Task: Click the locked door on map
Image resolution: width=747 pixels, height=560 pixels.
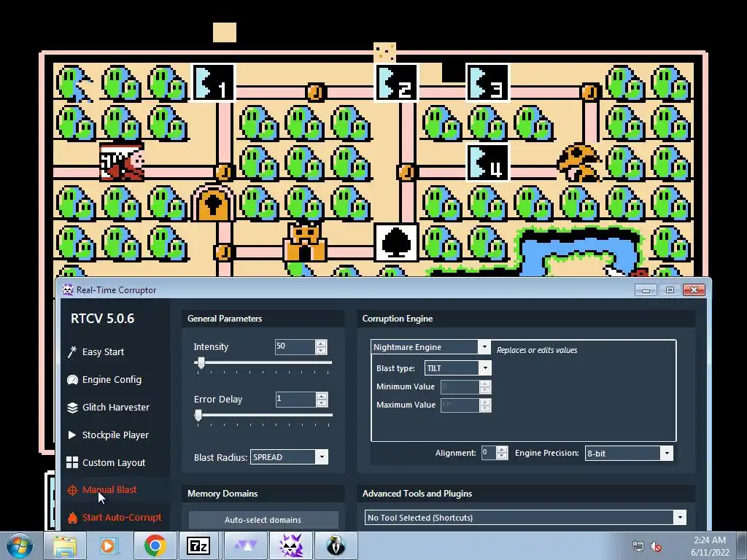Action: coord(213,204)
